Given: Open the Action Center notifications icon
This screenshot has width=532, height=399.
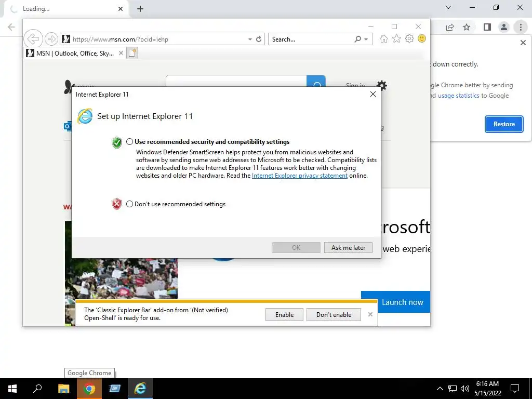Looking at the screenshot, I should coord(515,389).
